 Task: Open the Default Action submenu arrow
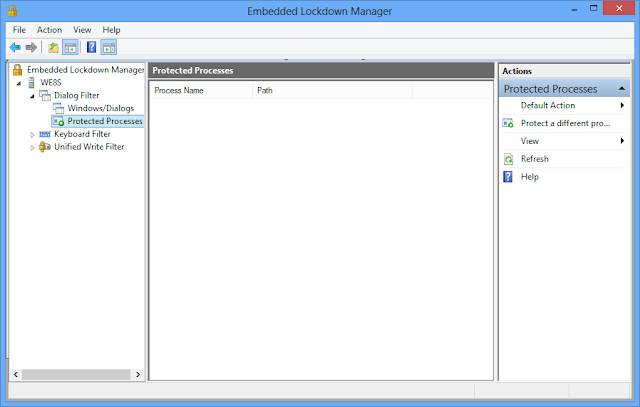click(622, 105)
